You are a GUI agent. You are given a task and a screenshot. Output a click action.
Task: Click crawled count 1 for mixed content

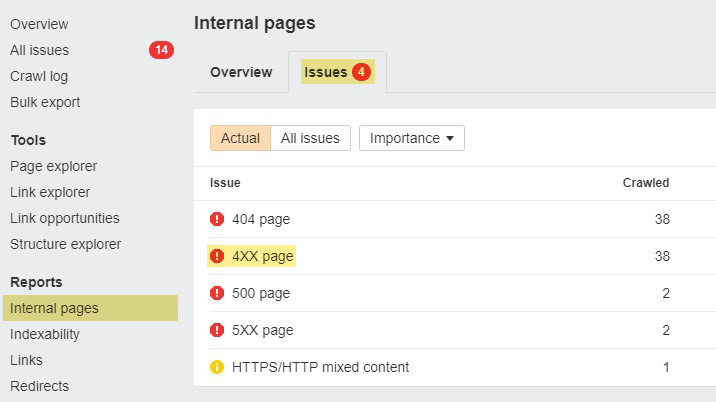[666, 367]
